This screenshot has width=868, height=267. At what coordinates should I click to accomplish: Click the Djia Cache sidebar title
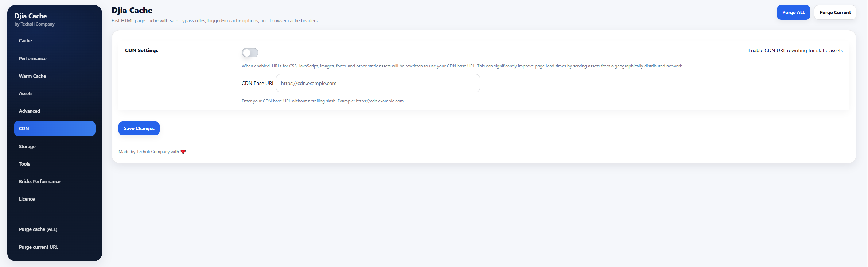click(31, 16)
